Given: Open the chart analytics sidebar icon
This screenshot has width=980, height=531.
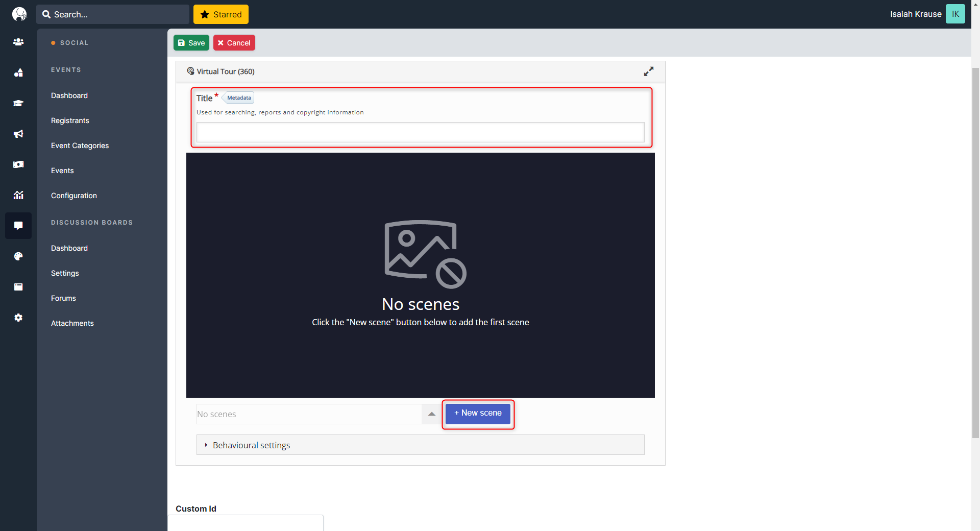Looking at the screenshot, I should (x=18, y=195).
